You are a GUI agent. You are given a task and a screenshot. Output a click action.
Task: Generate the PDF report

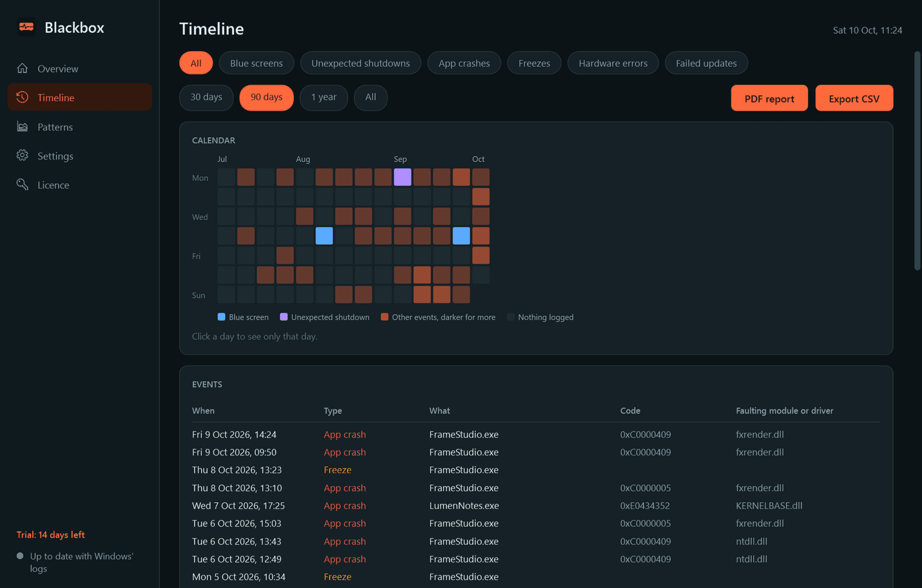point(769,98)
